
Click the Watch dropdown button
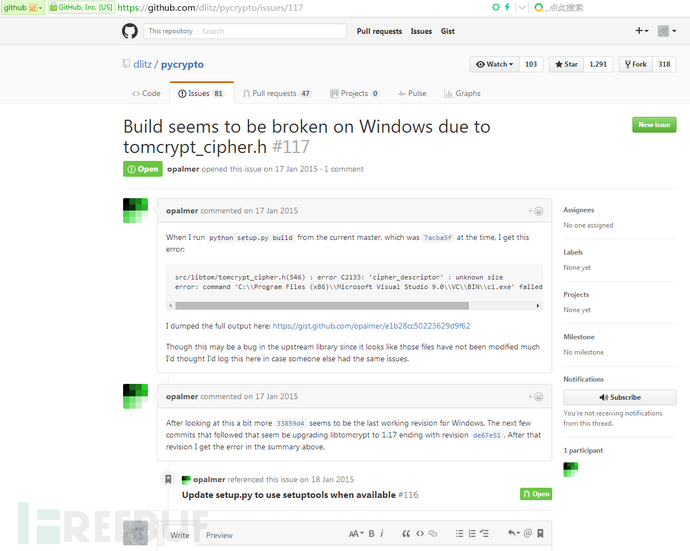click(x=495, y=64)
